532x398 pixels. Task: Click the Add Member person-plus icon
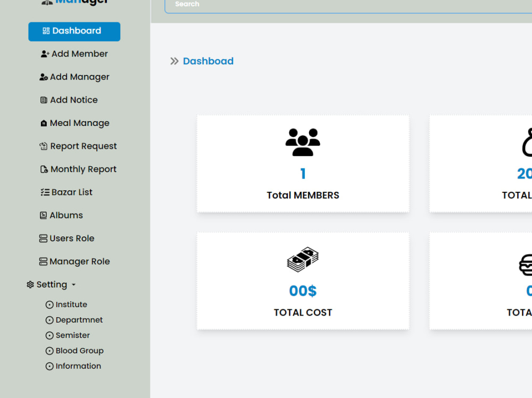tap(45, 54)
